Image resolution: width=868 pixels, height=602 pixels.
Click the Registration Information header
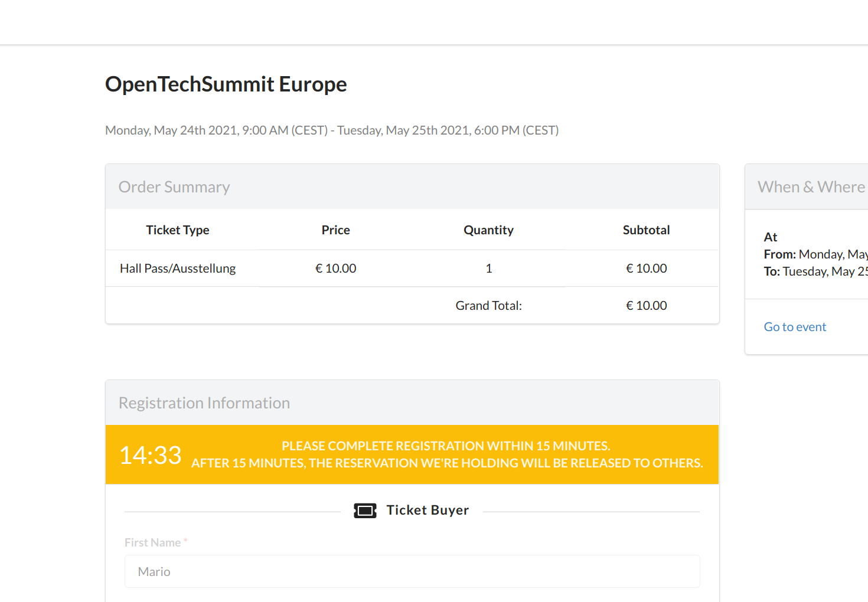pos(412,403)
